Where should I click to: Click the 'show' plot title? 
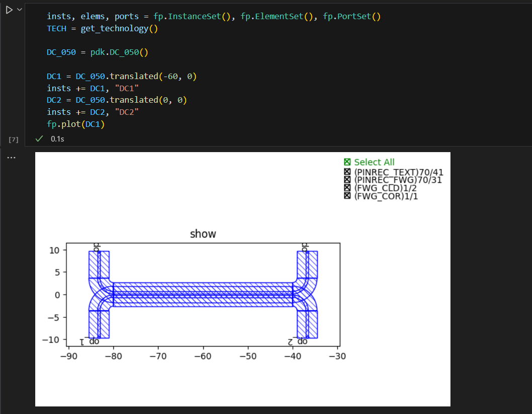tap(203, 234)
